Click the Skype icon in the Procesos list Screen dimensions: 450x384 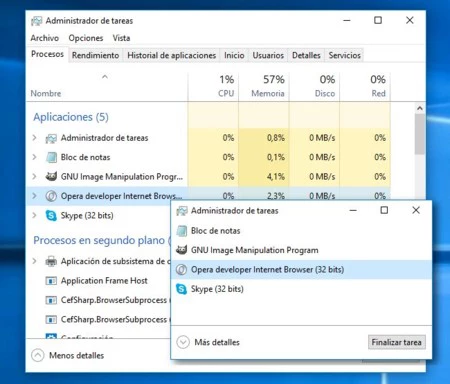pyautogui.click(x=51, y=215)
